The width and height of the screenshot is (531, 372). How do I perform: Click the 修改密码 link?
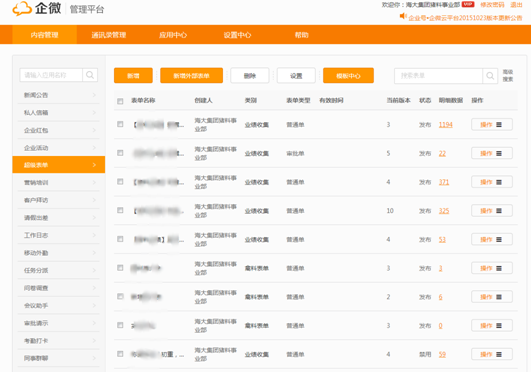(492, 4)
